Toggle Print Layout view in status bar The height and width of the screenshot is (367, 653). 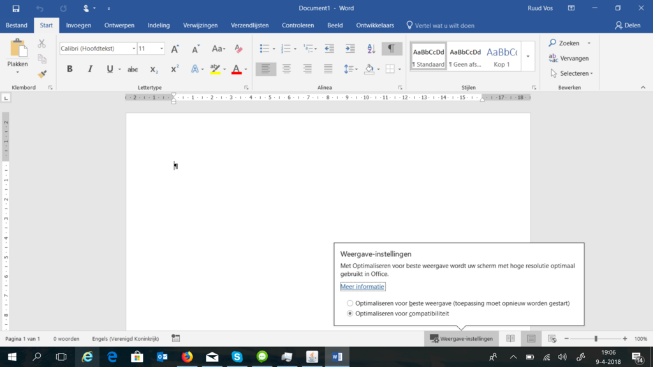tap(531, 339)
